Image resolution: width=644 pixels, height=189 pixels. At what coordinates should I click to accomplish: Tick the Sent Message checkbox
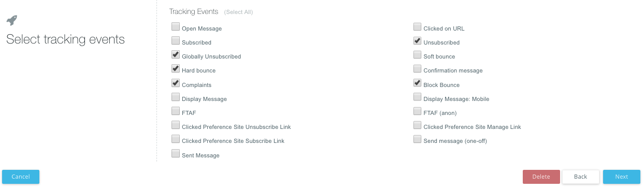[x=176, y=154]
